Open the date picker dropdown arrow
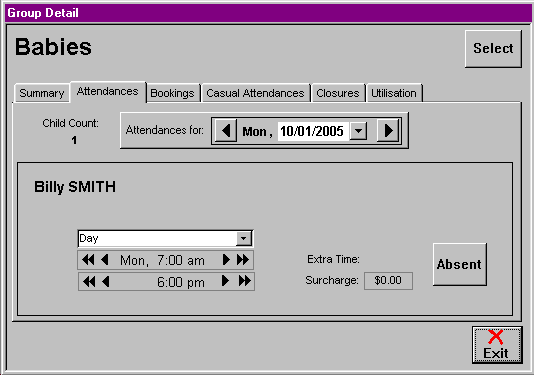 click(358, 131)
